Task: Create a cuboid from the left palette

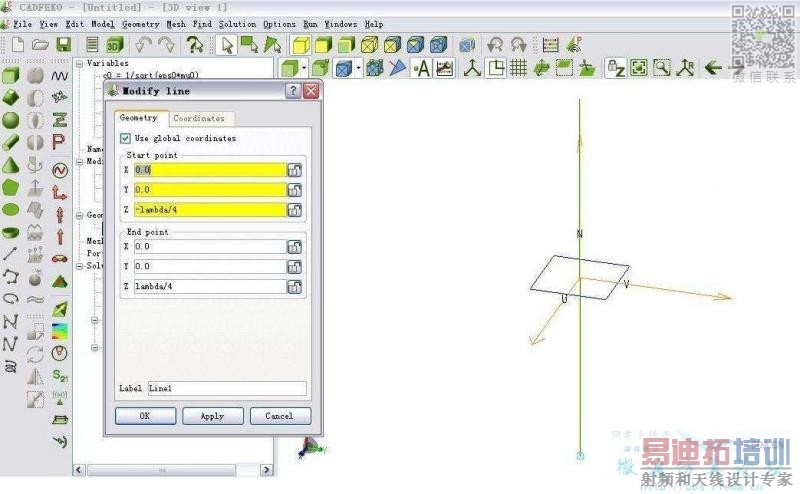Action: [x=11, y=76]
